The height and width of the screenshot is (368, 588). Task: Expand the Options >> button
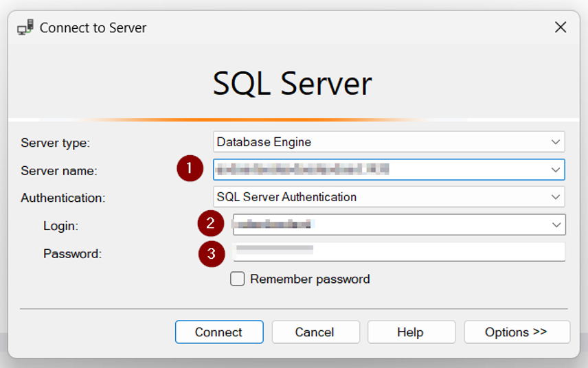click(517, 332)
